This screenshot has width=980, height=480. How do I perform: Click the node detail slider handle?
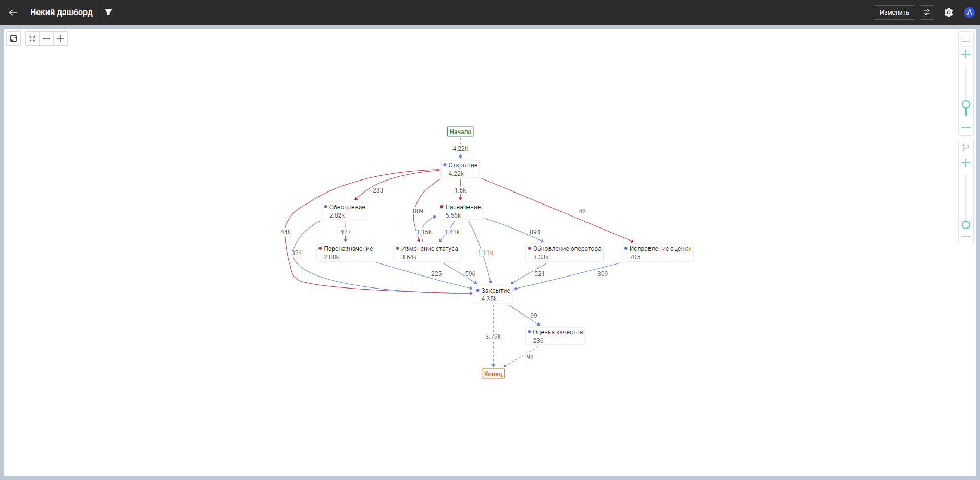click(966, 105)
